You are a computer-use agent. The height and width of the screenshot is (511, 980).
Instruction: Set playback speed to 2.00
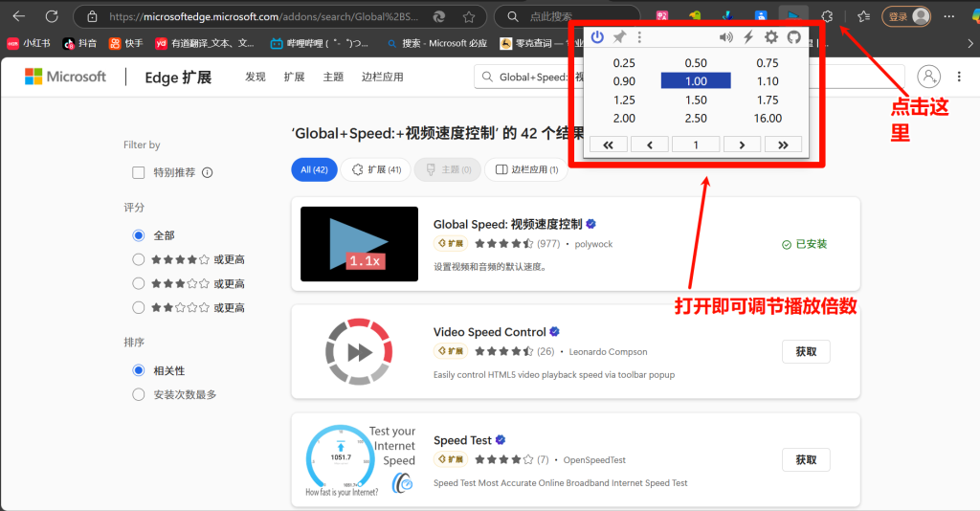pos(624,118)
